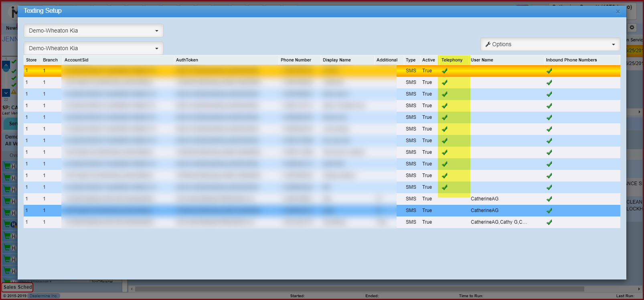Image resolution: width=644 pixels, height=300 pixels.
Task: Click the Telephony check mark in the first row
Action: click(444, 71)
